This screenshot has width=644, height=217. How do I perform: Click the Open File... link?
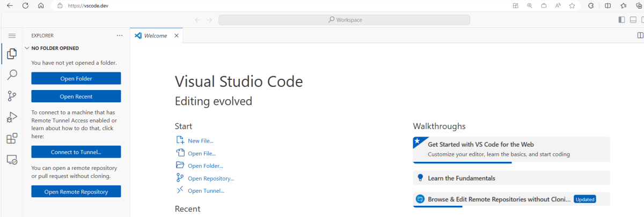[x=202, y=154]
